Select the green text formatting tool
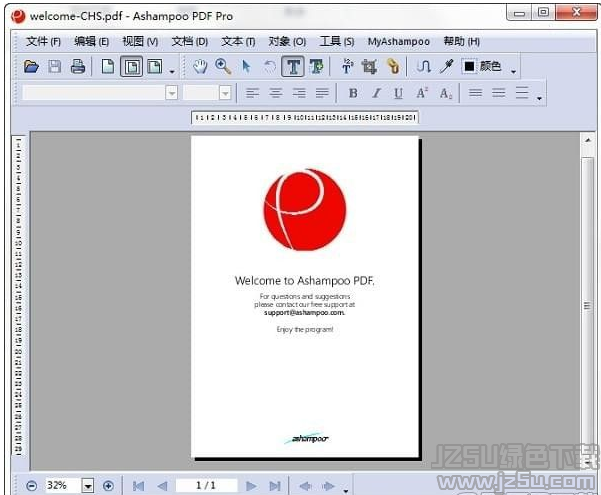This screenshot has height=495, width=601. coord(317,67)
